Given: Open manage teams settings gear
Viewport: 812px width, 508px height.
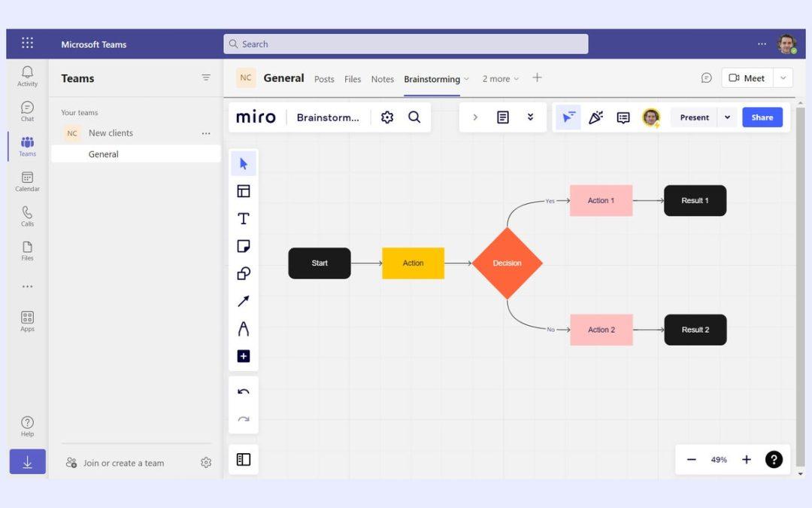Looking at the screenshot, I should 206,462.
